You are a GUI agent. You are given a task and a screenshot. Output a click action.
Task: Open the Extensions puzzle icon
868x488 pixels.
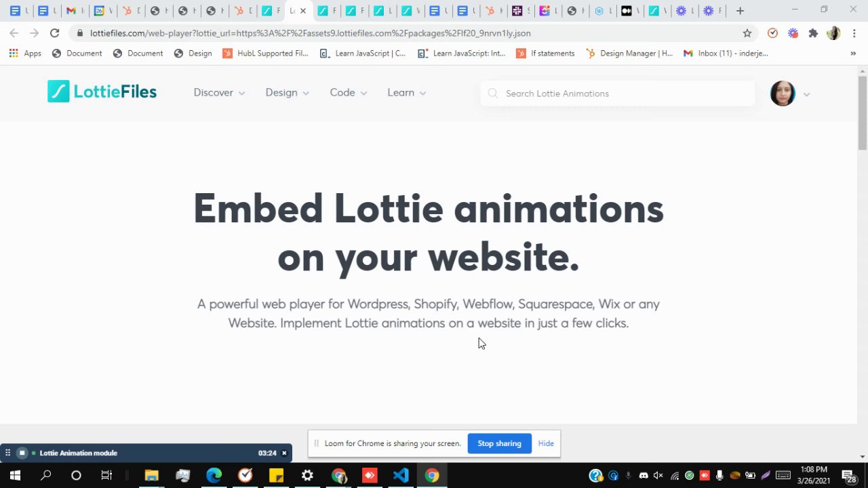[813, 33]
